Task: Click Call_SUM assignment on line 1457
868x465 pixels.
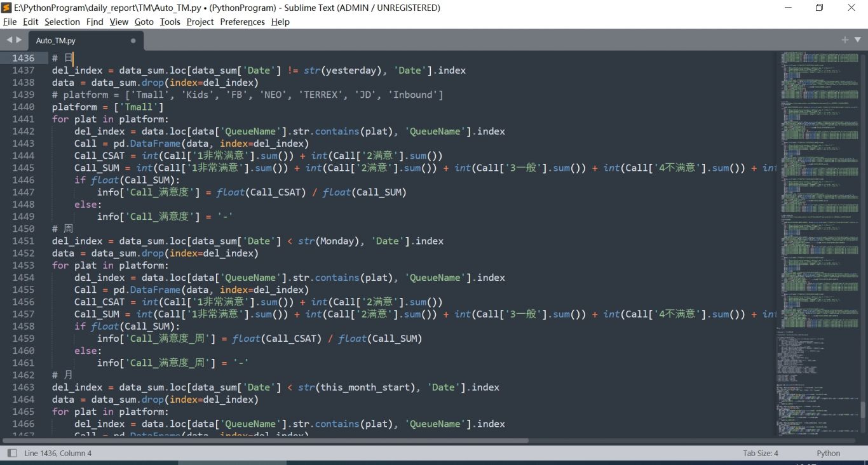Action: coord(426,314)
